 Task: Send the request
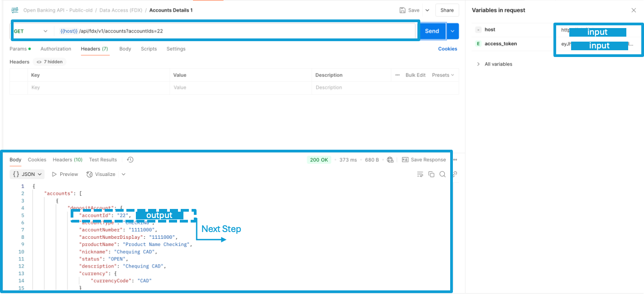point(432,31)
